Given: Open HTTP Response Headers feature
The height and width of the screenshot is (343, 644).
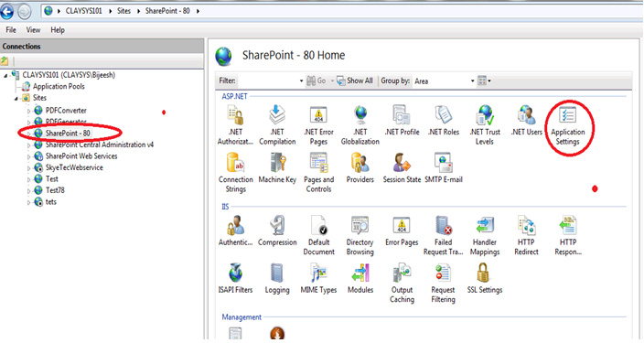Looking at the screenshot, I should click(x=568, y=236).
